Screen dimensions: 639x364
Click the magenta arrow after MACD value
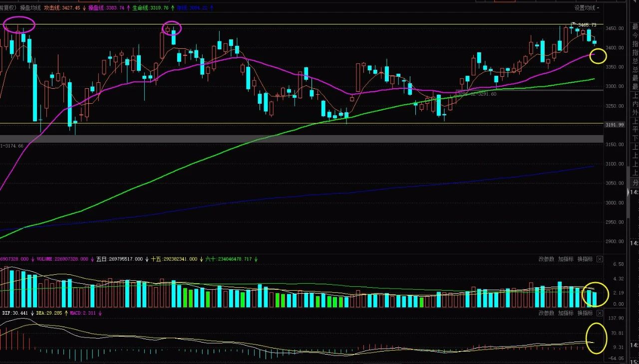(x=100, y=313)
